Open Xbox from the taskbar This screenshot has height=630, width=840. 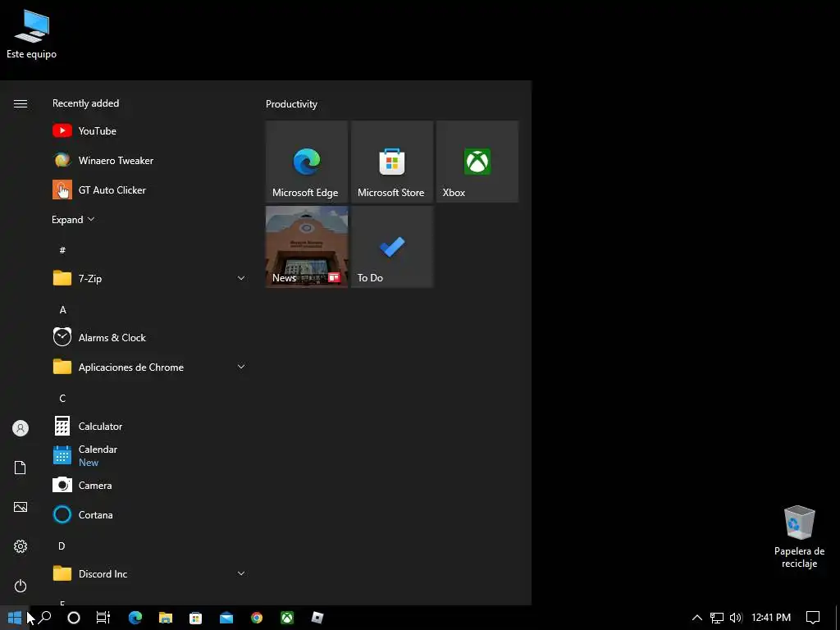pos(287,618)
